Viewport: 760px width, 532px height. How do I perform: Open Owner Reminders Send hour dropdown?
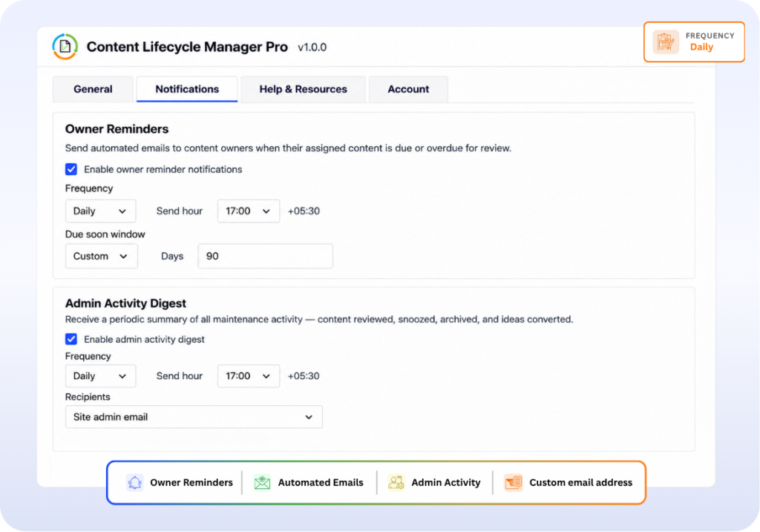point(249,211)
